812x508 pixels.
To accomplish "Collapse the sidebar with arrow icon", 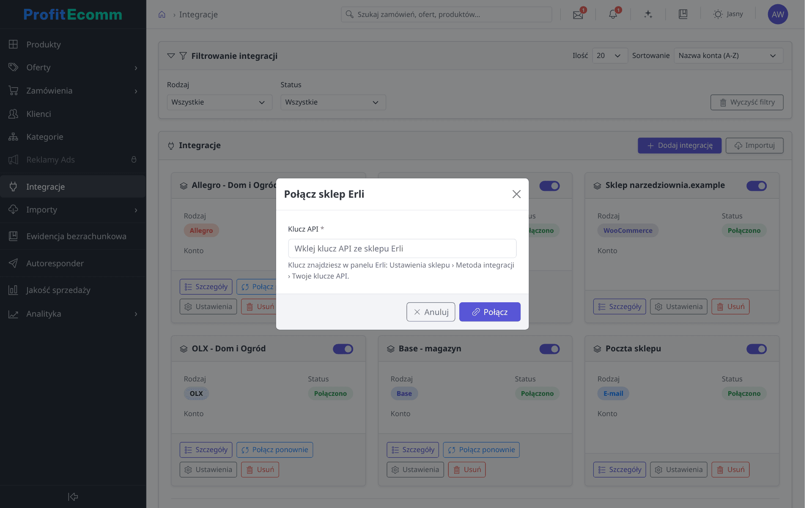I will pyautogui.click(x=73, y=497).
